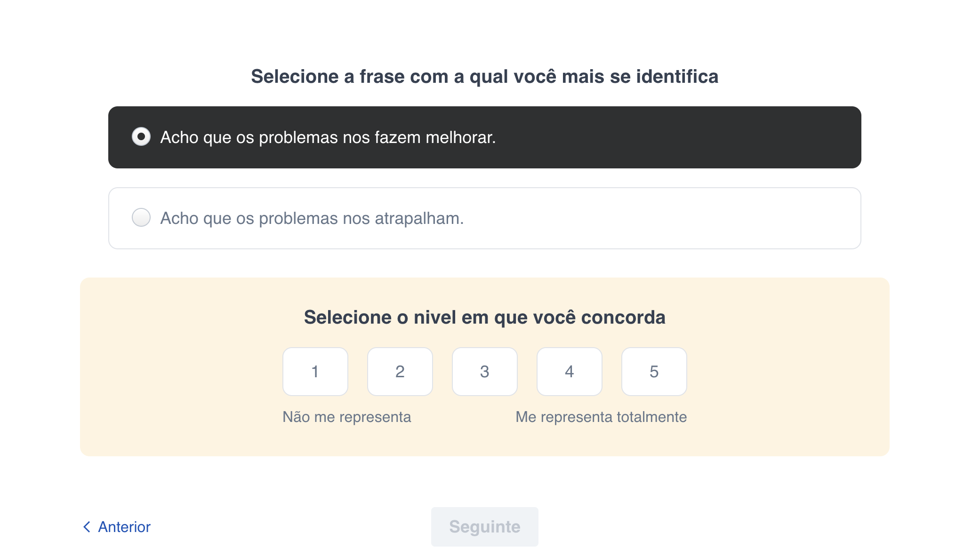This screenshot has width=980, height=556.
Task: Click the empty radio circle on second option
Action: click(141, 218)
